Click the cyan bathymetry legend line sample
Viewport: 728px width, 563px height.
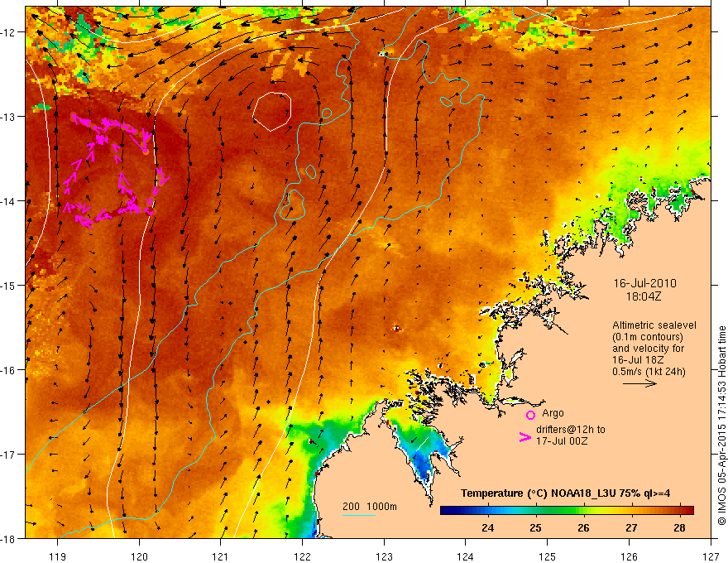(x=358, y=515)
